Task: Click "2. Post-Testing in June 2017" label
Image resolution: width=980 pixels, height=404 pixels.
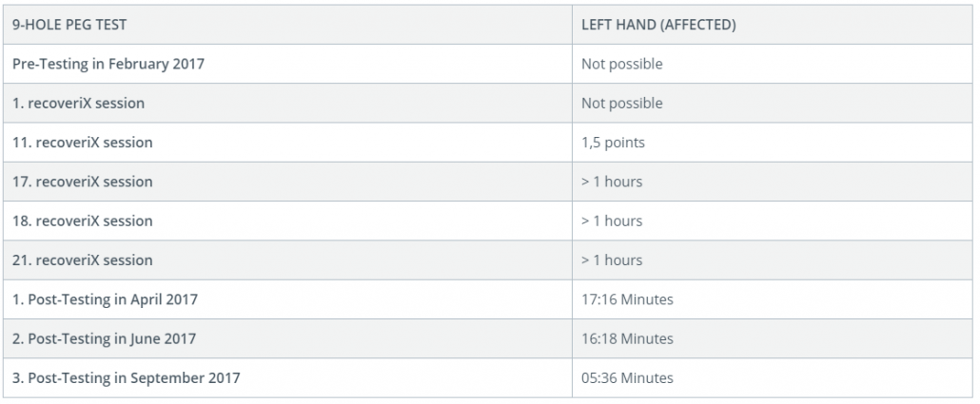Action: tap(105, 338)
